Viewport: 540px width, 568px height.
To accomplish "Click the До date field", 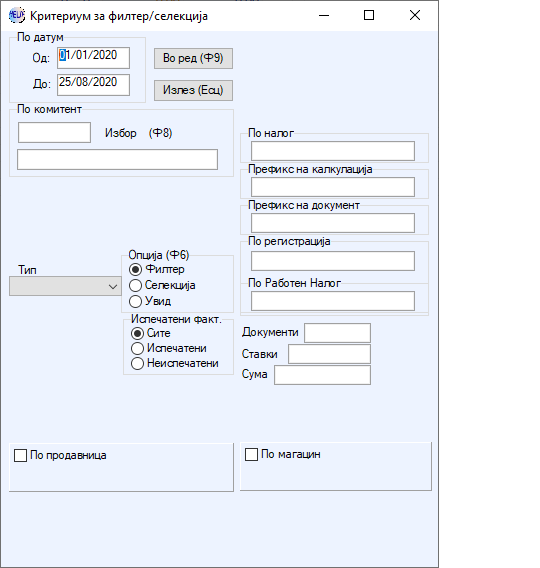I will pos(93,85).
